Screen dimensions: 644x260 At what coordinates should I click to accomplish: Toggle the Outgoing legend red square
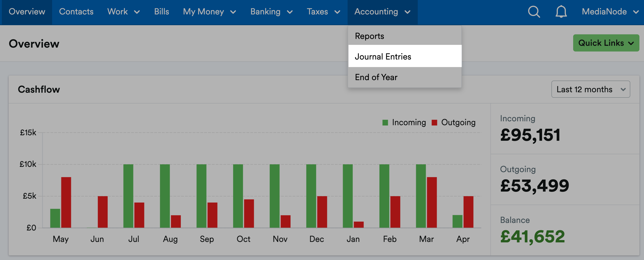pyautogui.click(x=434, y=122)
